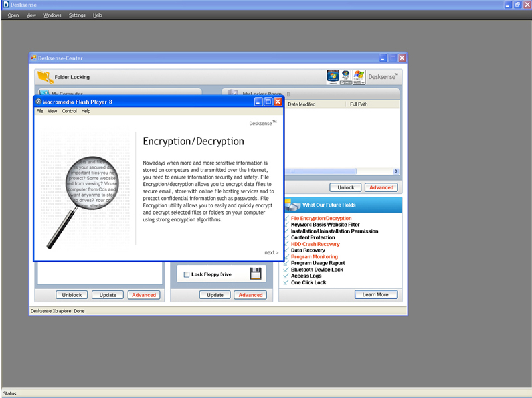
Task: Click the Desksense-Center title bar icon
Action: (x=33, y=58)
